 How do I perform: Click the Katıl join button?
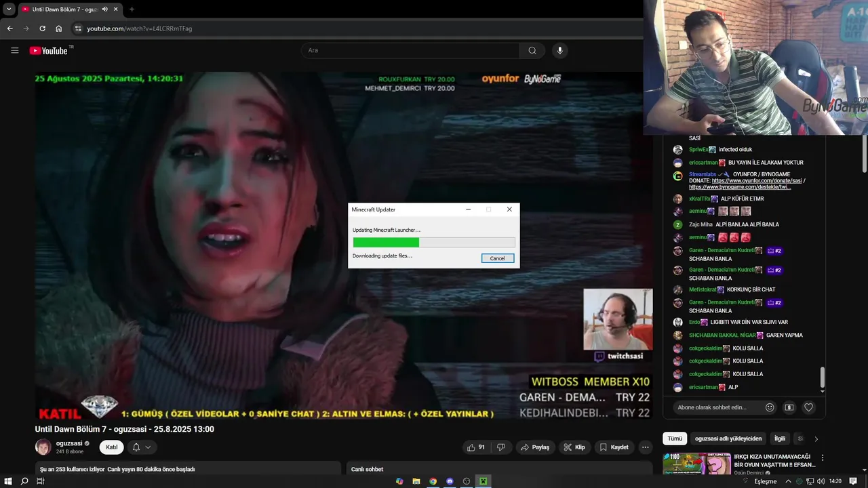(x=111, y=447)
